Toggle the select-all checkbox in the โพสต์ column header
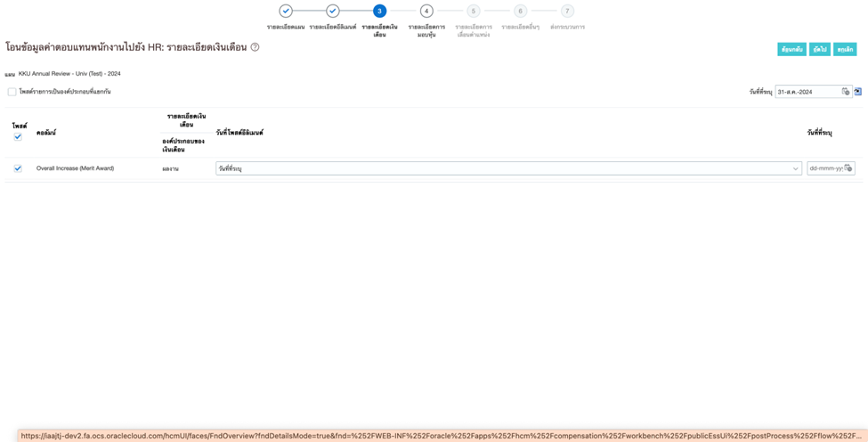 click(x=18, y=137)
